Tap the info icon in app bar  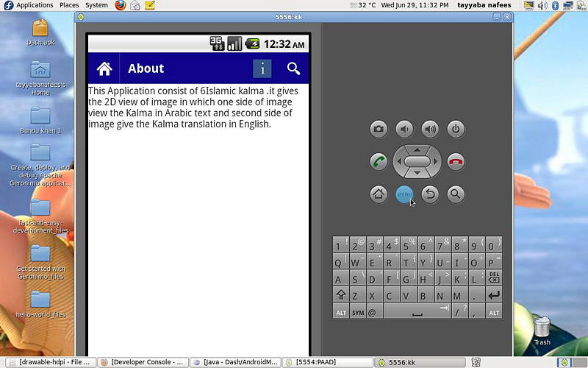coord(262,68)
